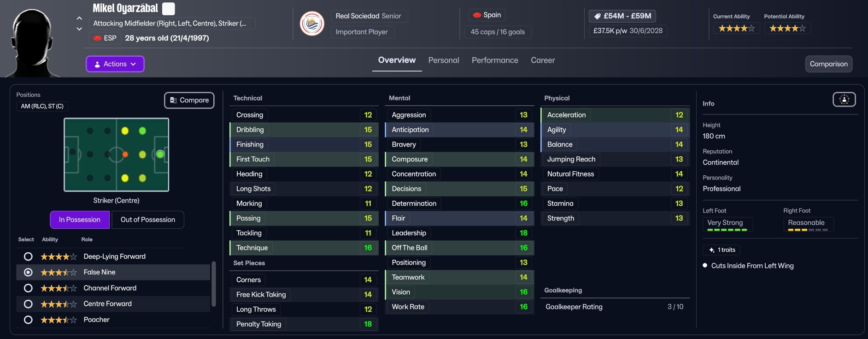Click the ESP nationality flag icon
Screen dimensions: 868x339
point(98,38)
